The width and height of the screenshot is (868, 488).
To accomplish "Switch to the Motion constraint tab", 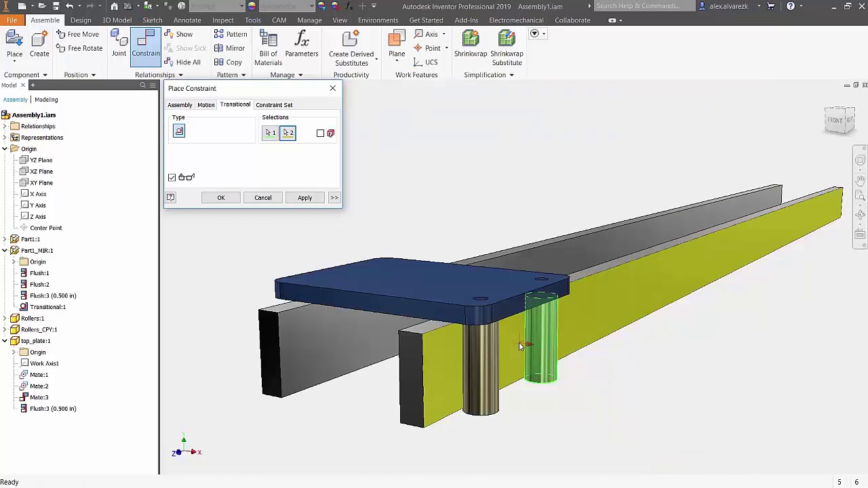I will pos(205,105).
